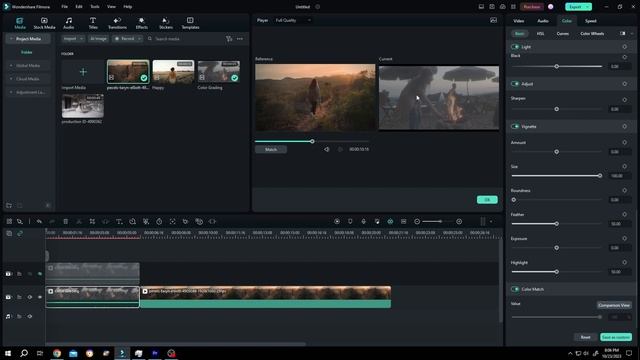Open the Stock Media library
Viewport: 640px width, 360px height.
[x=44, y=23]
